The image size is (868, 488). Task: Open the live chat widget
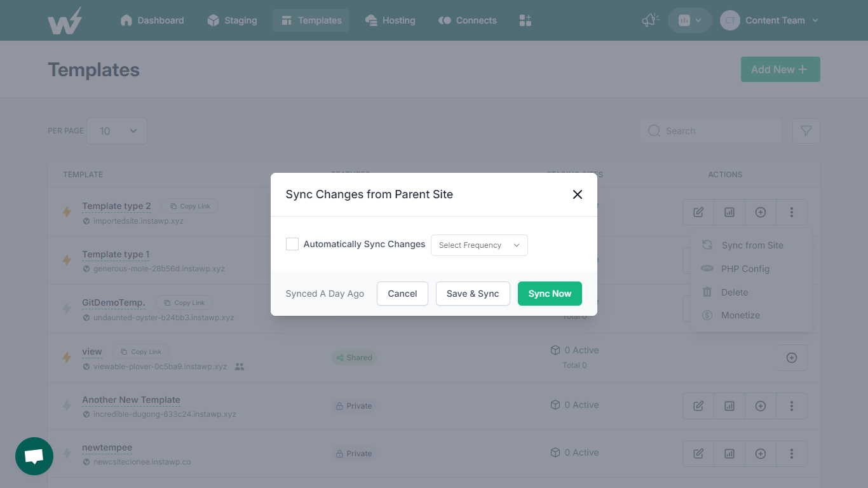(x=34, y=456)
